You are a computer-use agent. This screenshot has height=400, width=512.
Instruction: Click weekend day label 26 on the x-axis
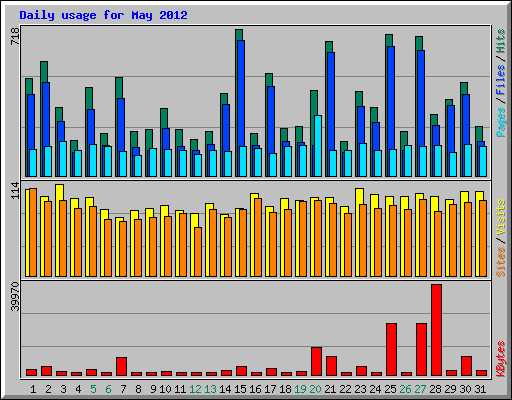pos(405,389)
